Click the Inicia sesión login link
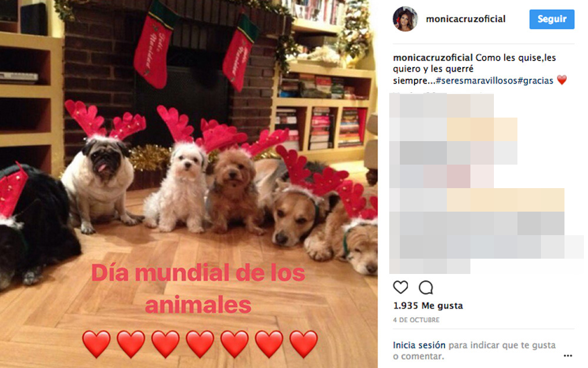The image size is (588, 368). (x=419, y=345)
